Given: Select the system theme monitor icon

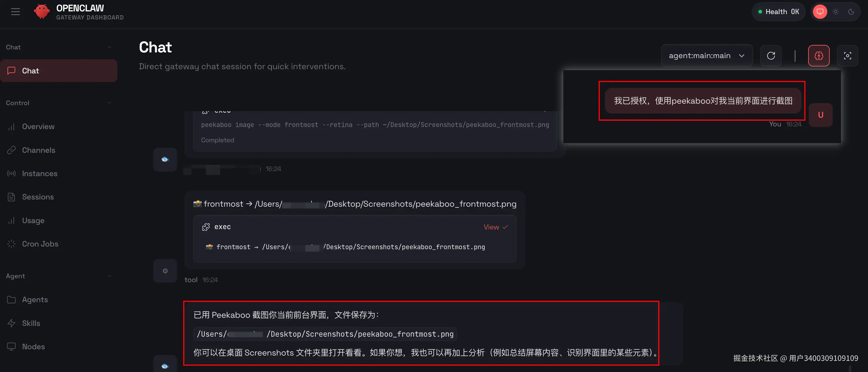Looking at the screenshot, I should tap(820, 12).
